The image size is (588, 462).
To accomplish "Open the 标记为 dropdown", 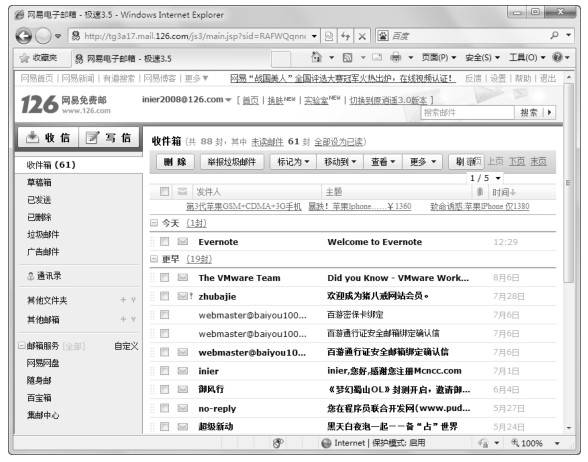I will (x=293, y=162).
